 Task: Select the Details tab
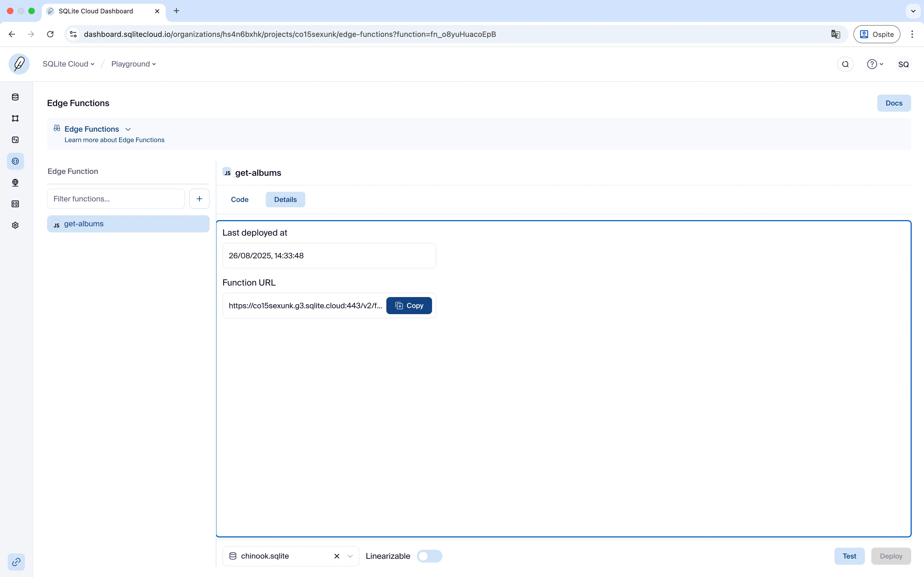click(285, 200)
